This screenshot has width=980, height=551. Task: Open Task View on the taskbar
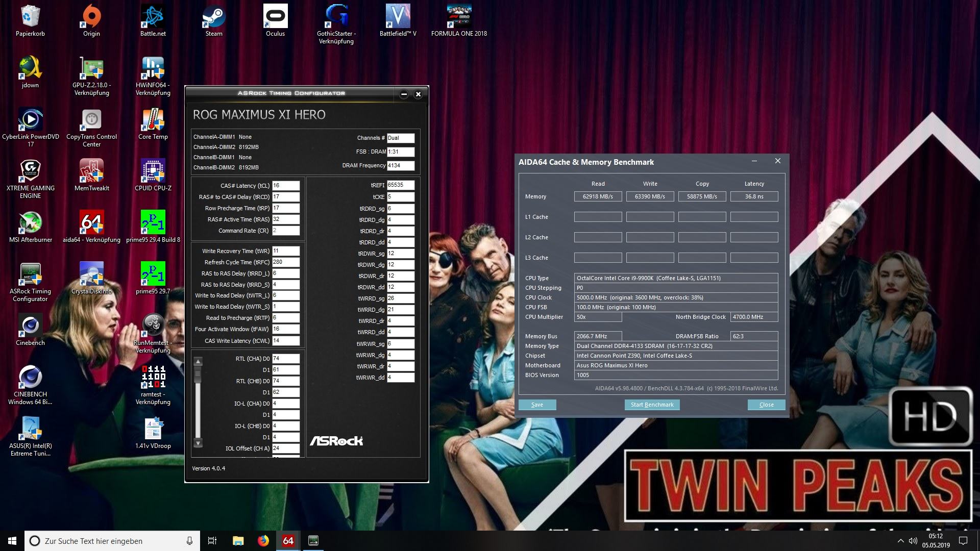tap(212, 541)
